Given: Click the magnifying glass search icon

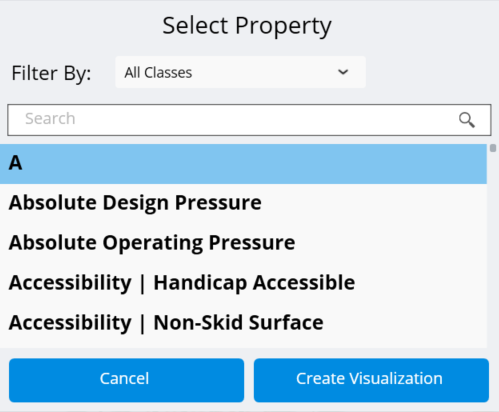Looking at the screenshot, I should tap(467, 120).
